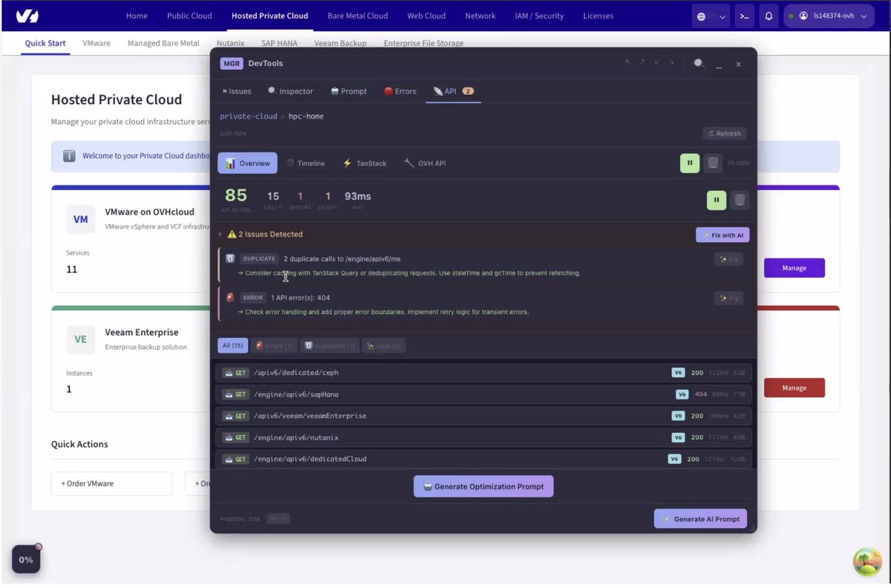Screen dimensions: 891x588
Task: Switch to the VMware sub-tab
Action: 97,43
